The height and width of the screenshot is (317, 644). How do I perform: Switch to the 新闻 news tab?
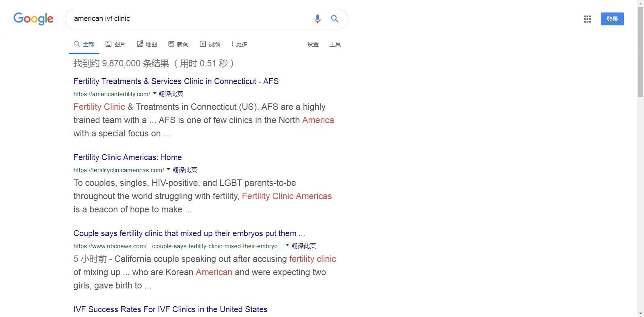(x=178, y=44)
